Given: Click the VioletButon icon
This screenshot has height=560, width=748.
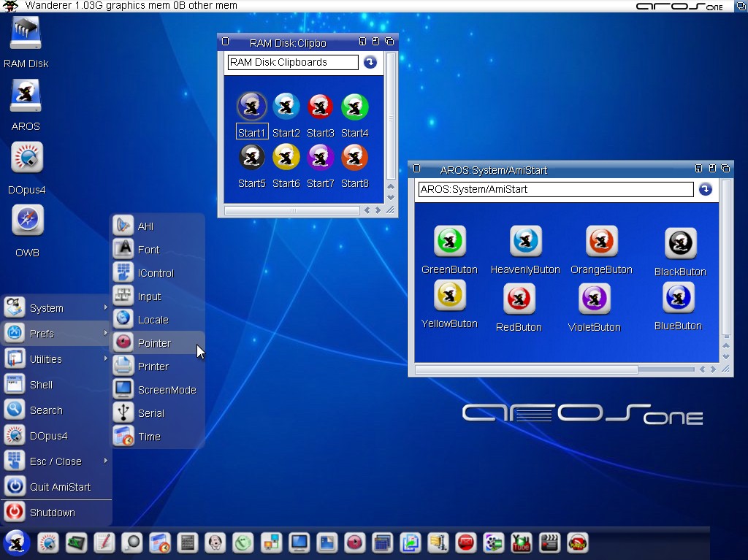Looking at the screenshot, I should 594,299.
